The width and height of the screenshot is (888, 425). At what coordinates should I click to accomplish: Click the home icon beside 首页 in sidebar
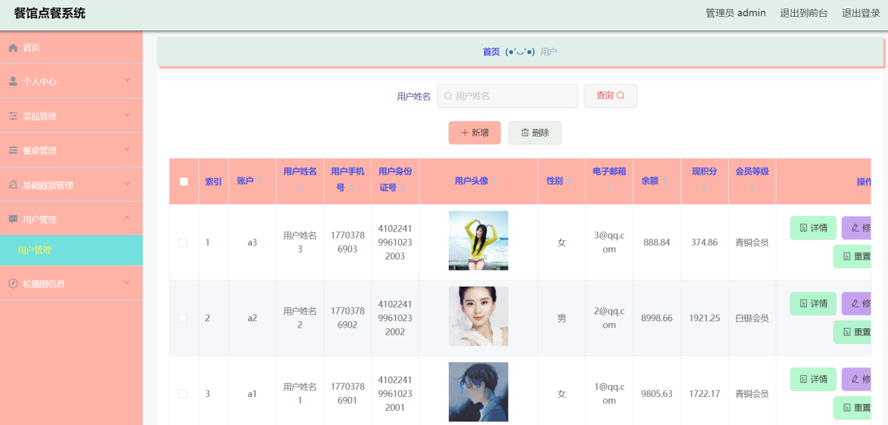(x=13, y=48)
